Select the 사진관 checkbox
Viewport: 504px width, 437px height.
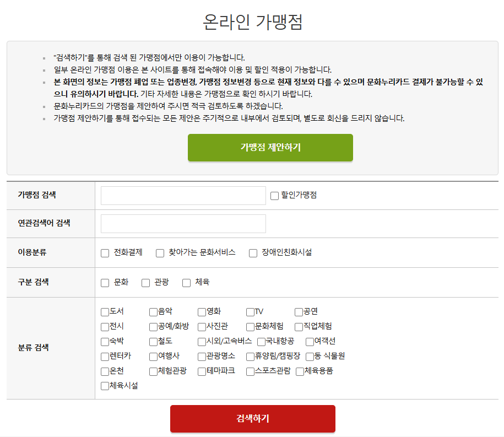point(200,327)
